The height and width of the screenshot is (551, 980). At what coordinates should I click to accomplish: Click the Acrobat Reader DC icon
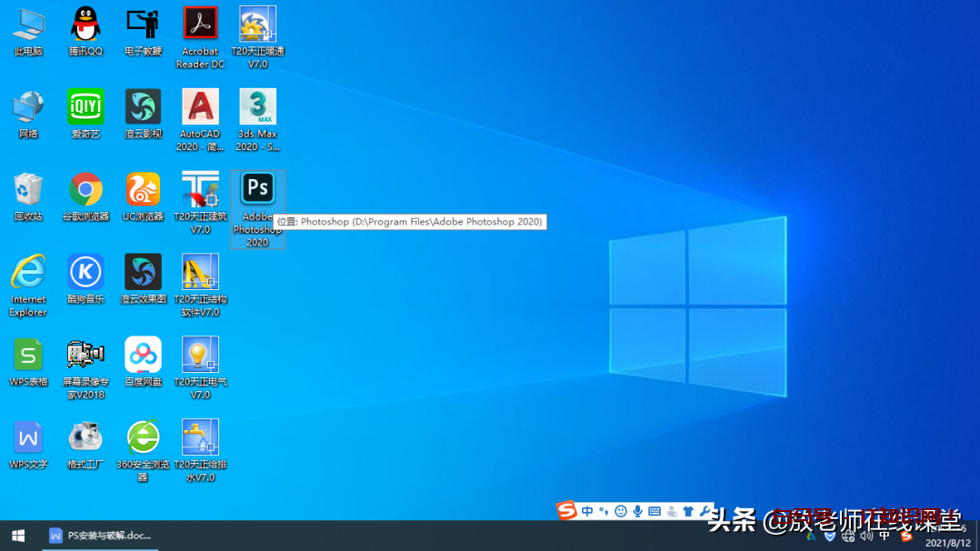click(200, 25)
